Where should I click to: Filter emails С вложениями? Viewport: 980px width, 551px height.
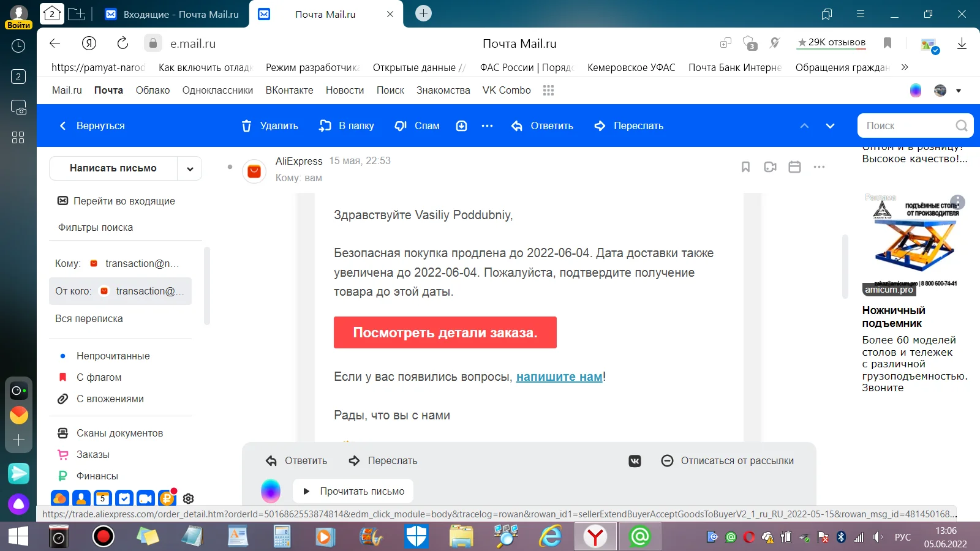pyautogui.click(x=101, y=399)
